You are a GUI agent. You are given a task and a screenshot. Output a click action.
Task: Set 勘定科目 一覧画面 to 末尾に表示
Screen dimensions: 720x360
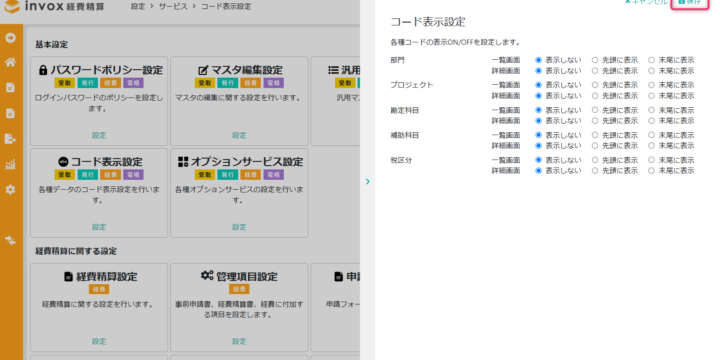652,110
